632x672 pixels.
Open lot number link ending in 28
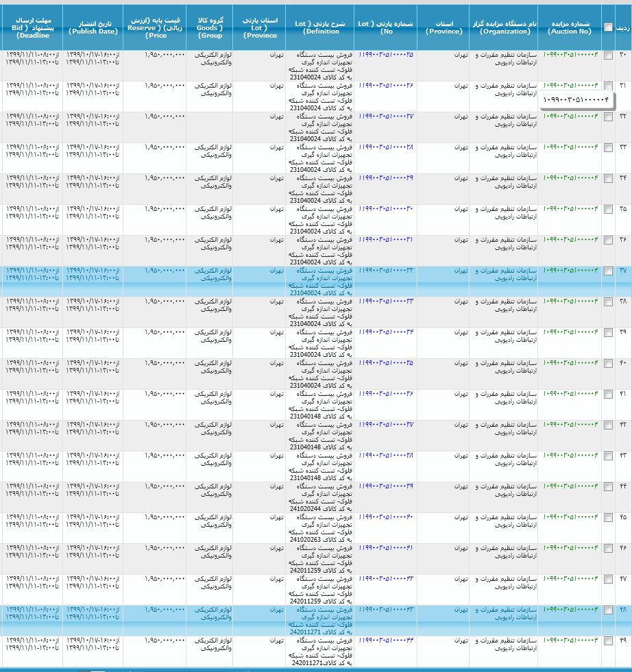coord(386,147)
